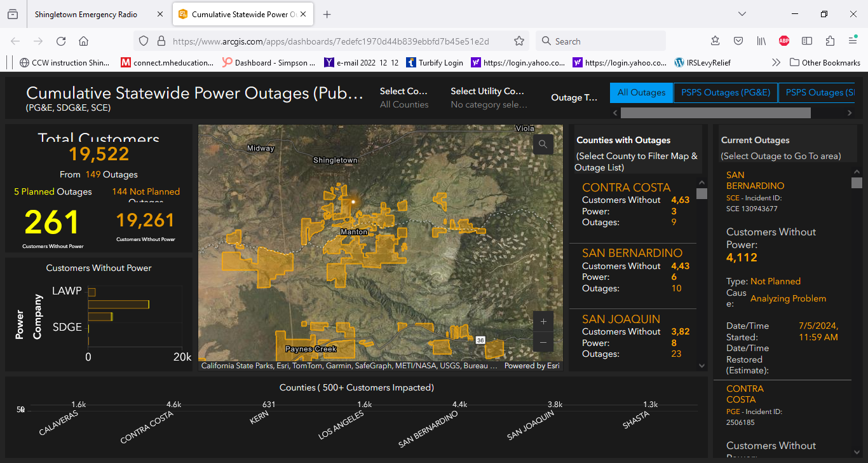Click the outage tabs horizontal scrollbar
868x463 pixels.
(x=715, y=113)
